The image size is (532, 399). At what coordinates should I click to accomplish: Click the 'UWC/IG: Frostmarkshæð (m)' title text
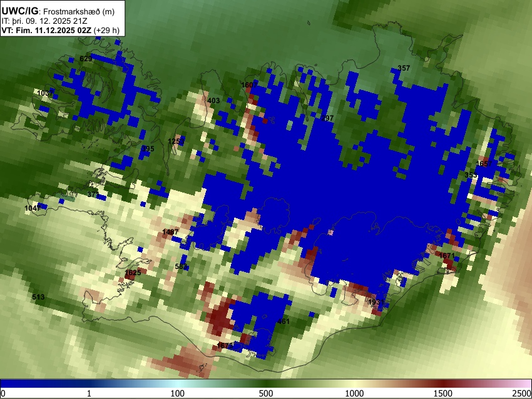pos(58,11)
